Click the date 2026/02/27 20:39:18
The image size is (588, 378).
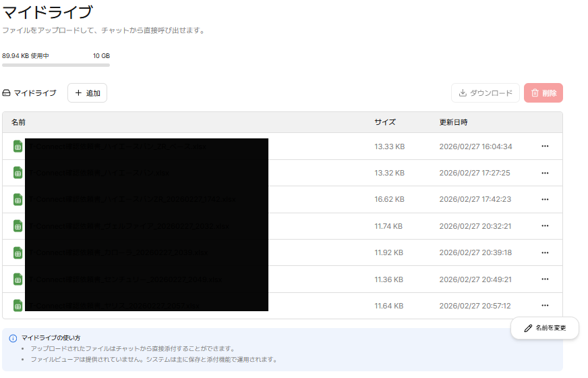click(475, 252)
